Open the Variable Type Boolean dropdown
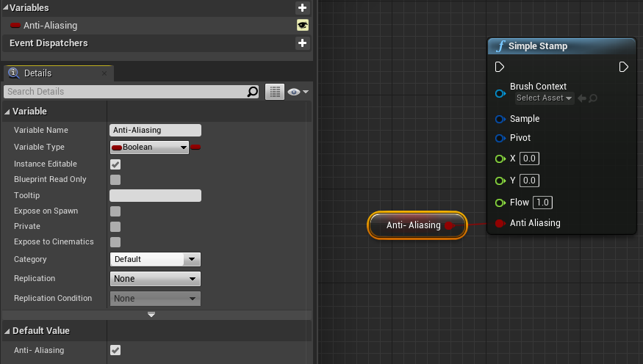 coord(149,148)
